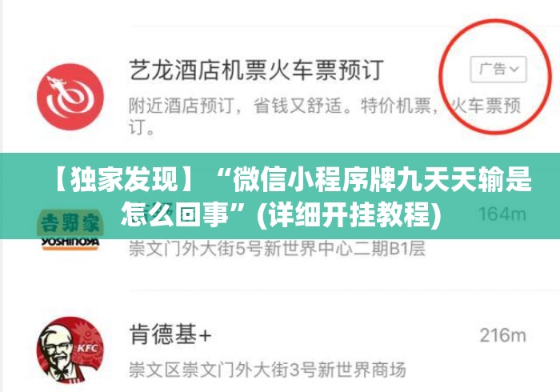Click the (详细开挂教程) banner text

pos(349,216)
